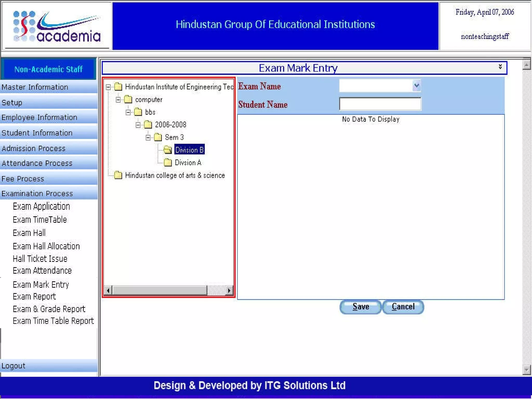Open Exam Hall Allocation menu item
532x399 pixels.
pyautogui.click(x=46, y=246)
